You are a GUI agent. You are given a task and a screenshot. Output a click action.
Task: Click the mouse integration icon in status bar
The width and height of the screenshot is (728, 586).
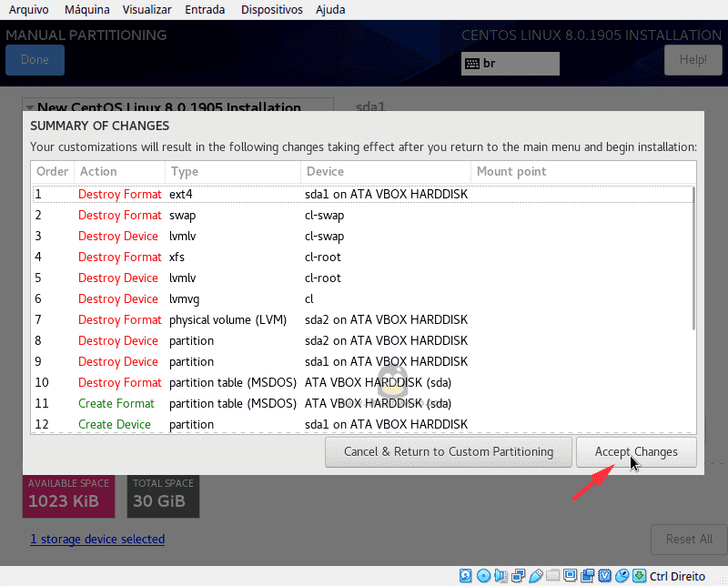(622, 576)
